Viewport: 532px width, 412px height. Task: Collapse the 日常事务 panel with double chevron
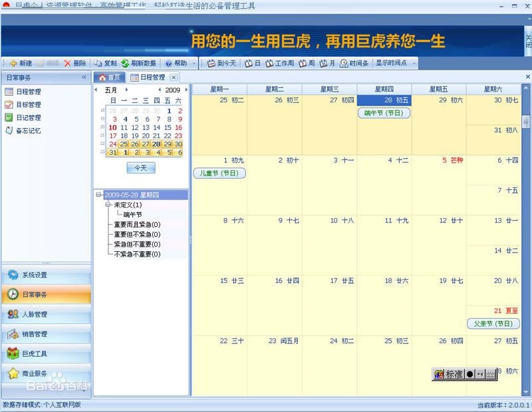coord(84,77)
